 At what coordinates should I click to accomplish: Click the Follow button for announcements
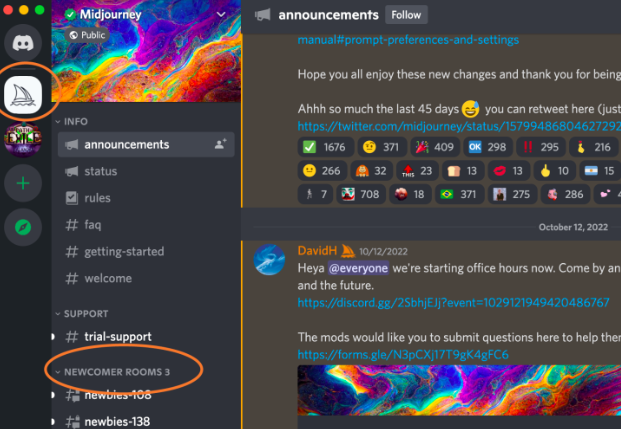coord(406,15)
